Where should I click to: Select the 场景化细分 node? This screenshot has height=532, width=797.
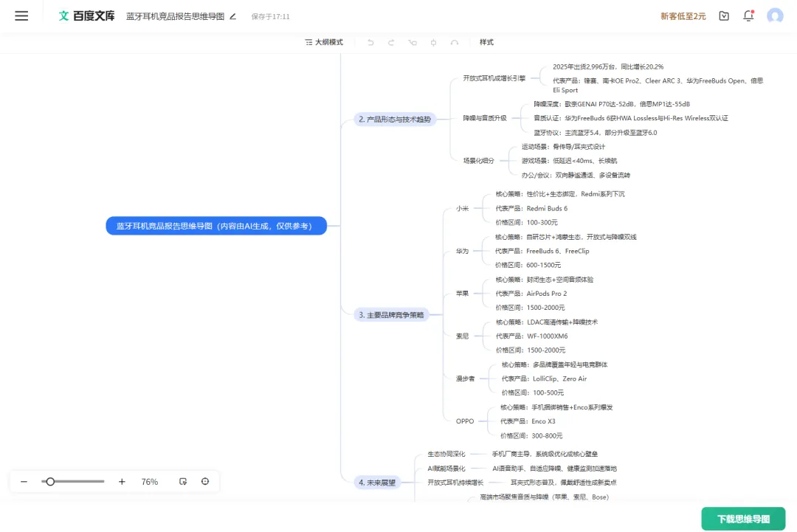tap(478, 161)
